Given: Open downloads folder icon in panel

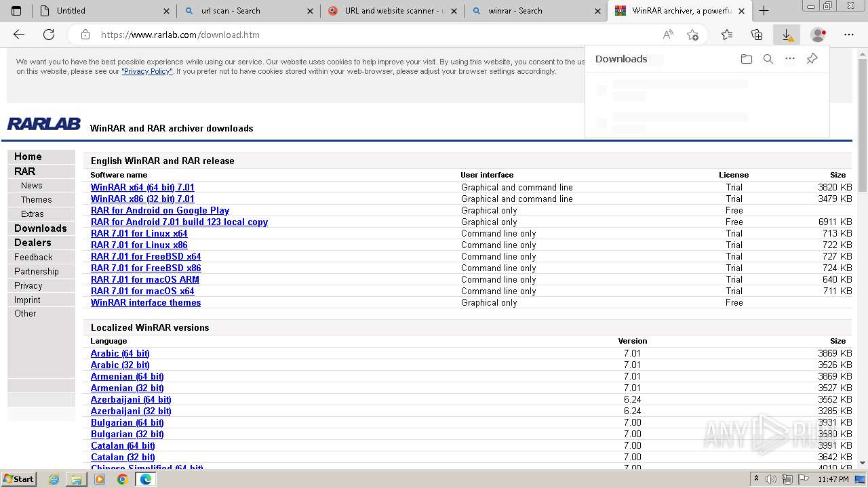Looking at the screenshot, I should pos(747,59).
